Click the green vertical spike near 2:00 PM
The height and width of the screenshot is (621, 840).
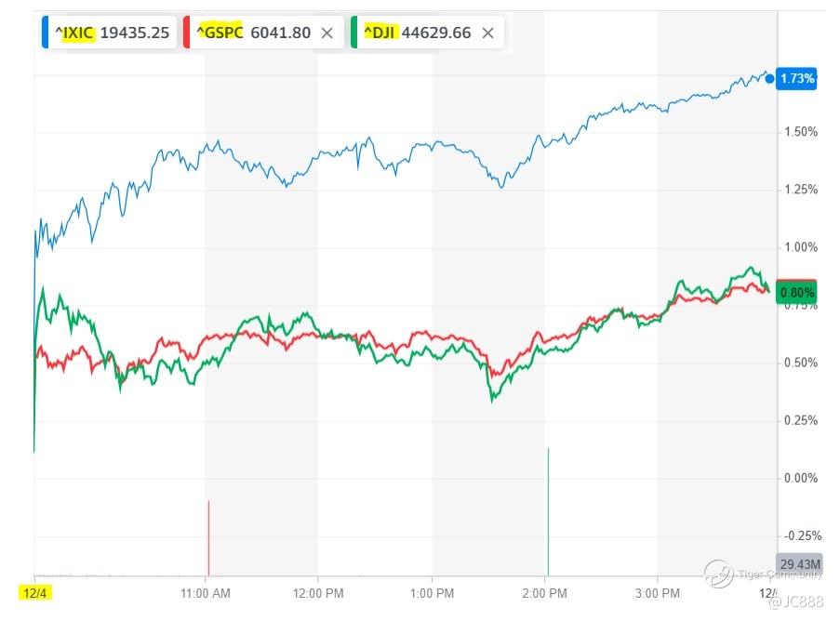point(548,511)
